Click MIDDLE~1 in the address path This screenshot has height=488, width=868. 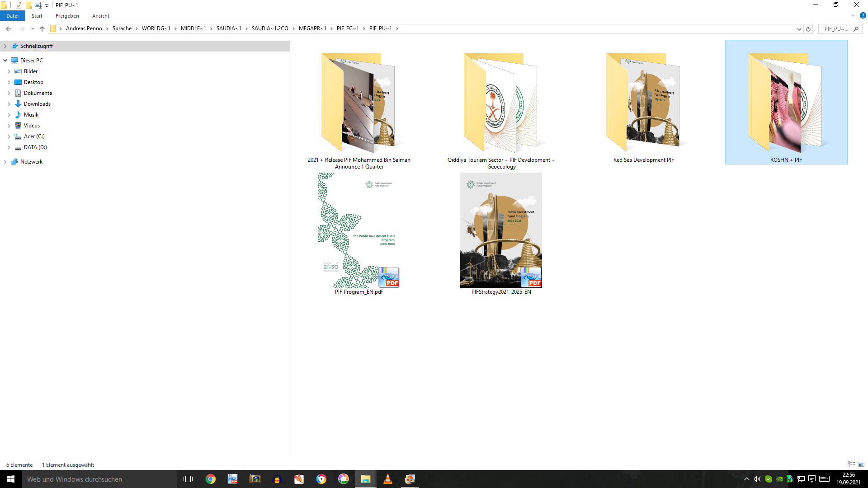click(x=193, y=28)
